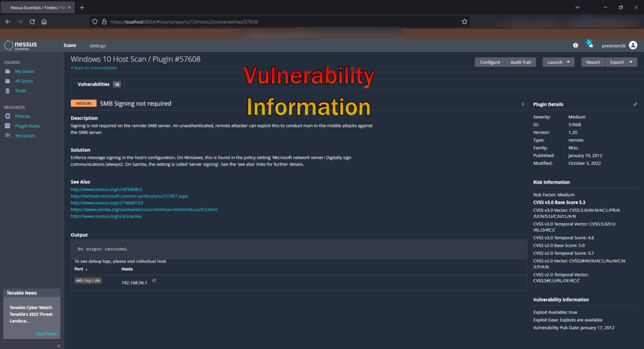Open a new browser tab
The height and width of the screenshot is (349, 644).
82,8
